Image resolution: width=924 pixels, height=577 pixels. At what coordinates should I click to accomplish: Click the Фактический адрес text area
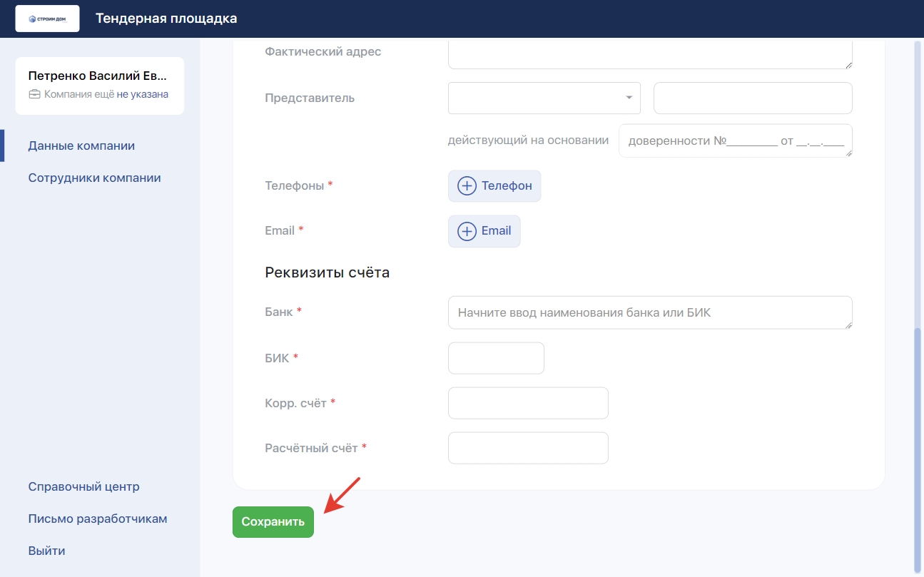[x=649, y=54]
